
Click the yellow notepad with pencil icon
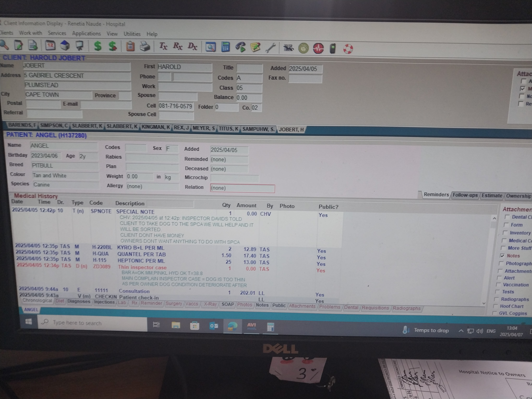pos(255,47)
